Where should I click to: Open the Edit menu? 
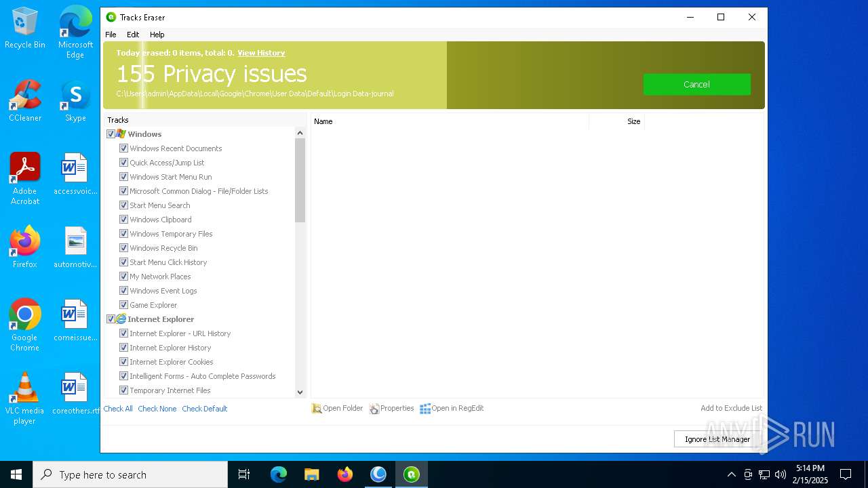[133, 35]
